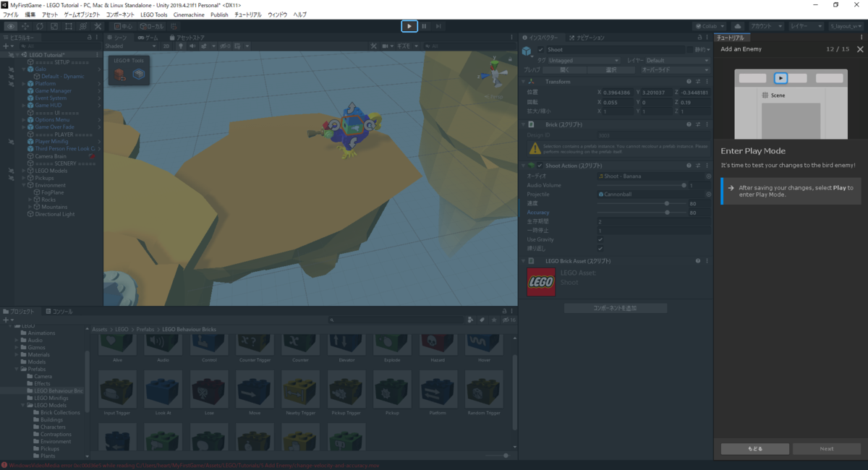Click LEGO brick building tool icon
Screen dimensions: 868x470
point(121,74)
